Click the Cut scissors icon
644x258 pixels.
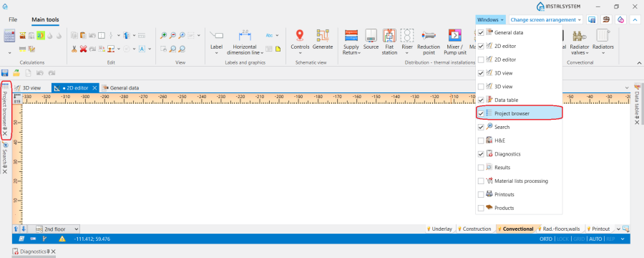[x=74, y=49]
